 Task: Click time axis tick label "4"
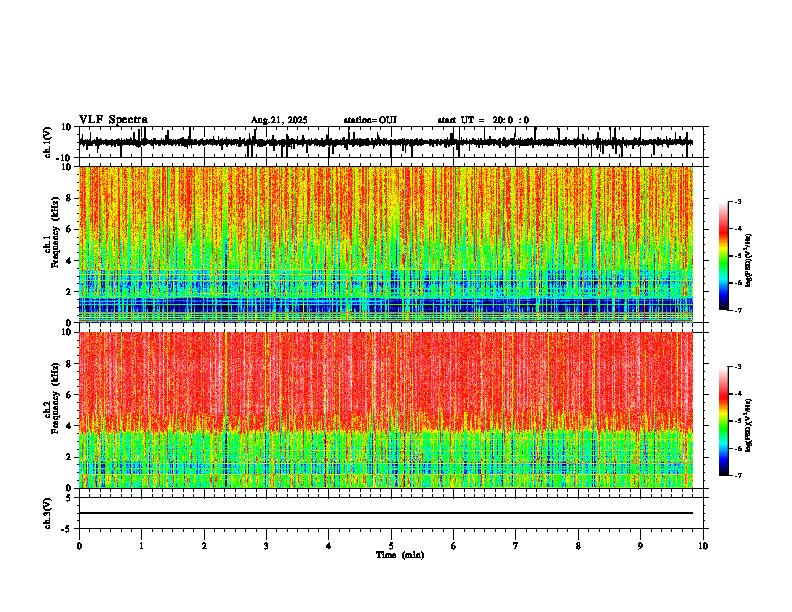click(328, 546)
